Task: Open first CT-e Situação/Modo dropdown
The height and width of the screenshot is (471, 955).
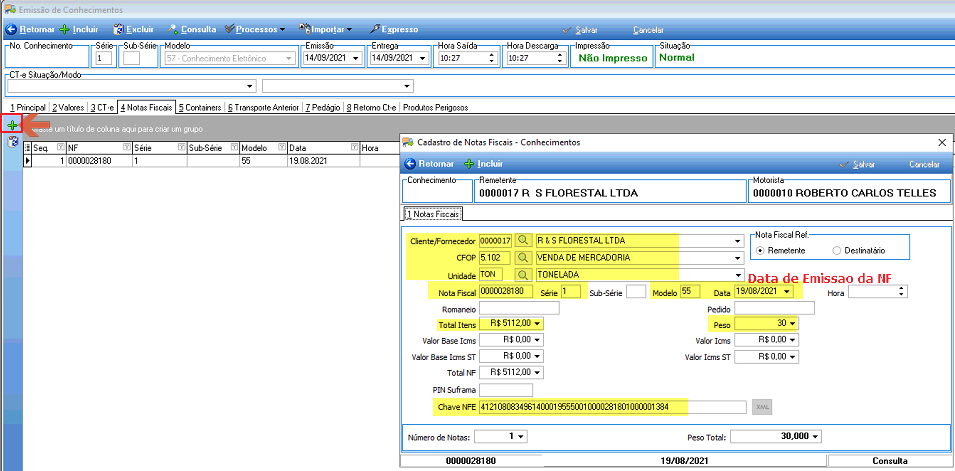Action: click(250, 85)
